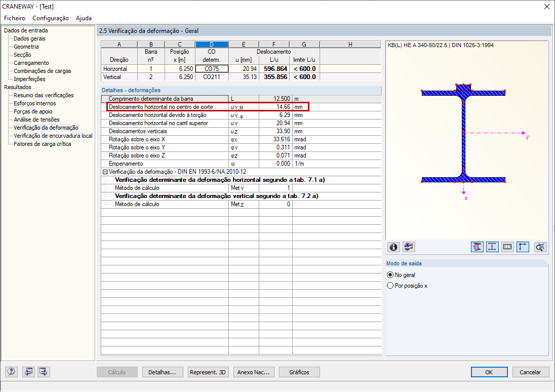Click the Cancelar button
This screenshot has width=555, height=392.
point(531,372)
